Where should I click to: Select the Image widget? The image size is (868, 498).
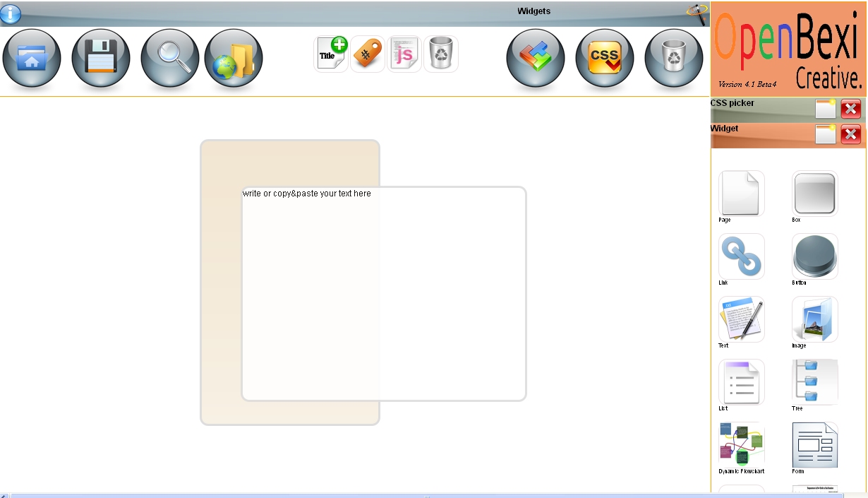815,319
